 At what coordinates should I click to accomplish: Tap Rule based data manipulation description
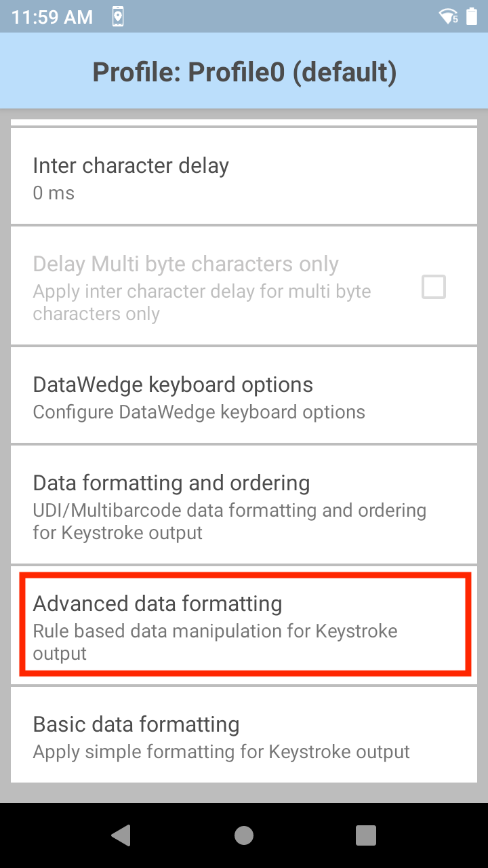(x=215, y=642)
